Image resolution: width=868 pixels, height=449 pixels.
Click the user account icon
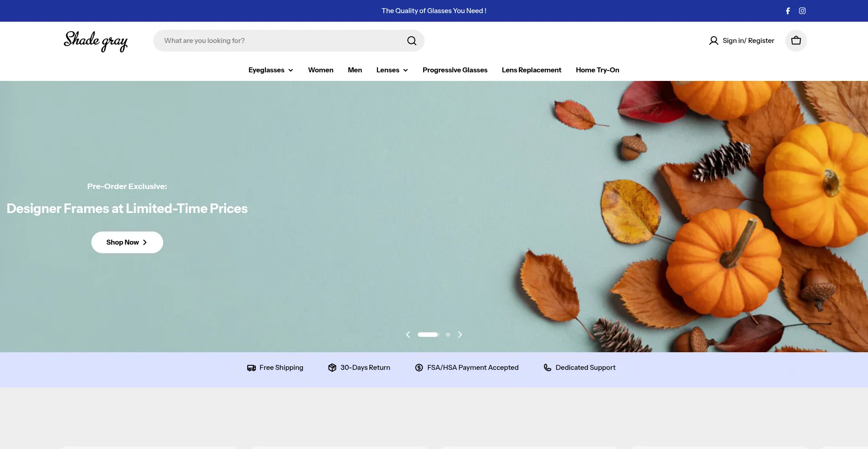(713, 41)
